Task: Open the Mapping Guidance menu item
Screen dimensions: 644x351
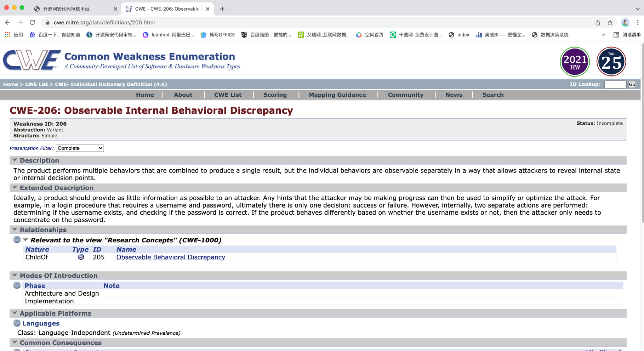Action: (x=337, y=95)
